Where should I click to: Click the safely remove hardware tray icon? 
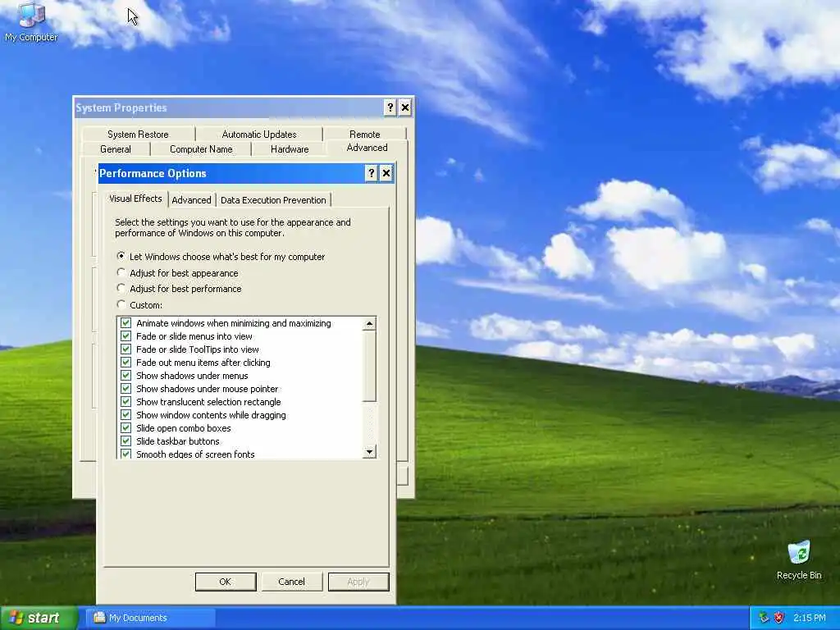[x=764, y=618]
